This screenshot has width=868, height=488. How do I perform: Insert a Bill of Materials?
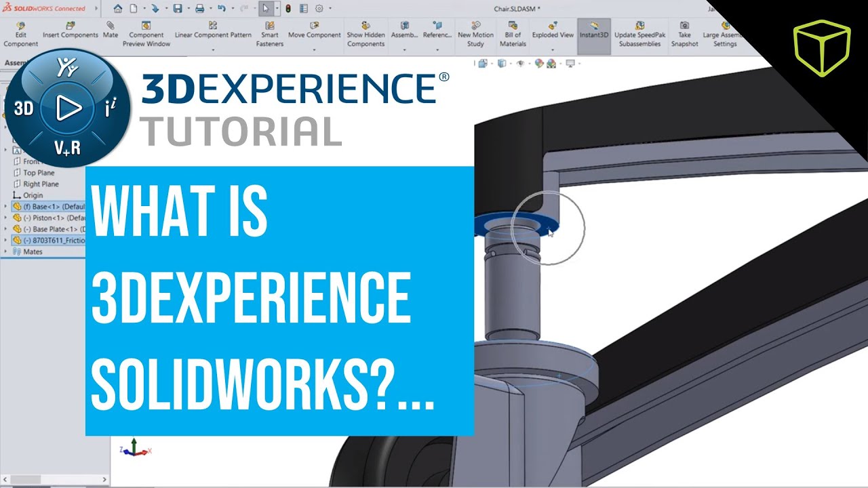pos(513,35)
